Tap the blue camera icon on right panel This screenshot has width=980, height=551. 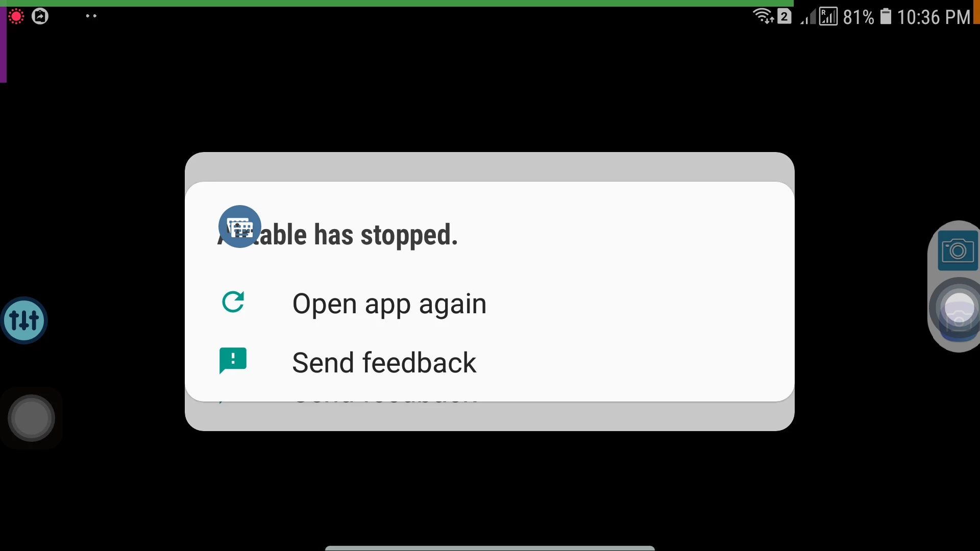coord(958,251)
